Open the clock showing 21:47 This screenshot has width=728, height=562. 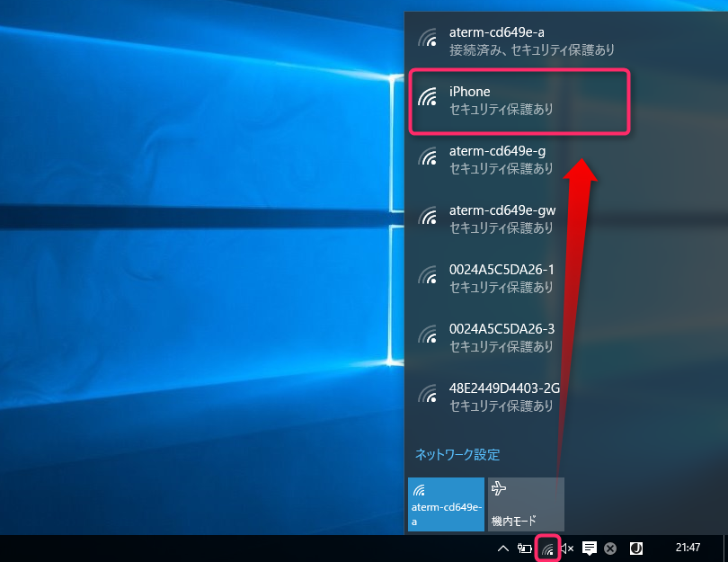(x=688, y=548)
